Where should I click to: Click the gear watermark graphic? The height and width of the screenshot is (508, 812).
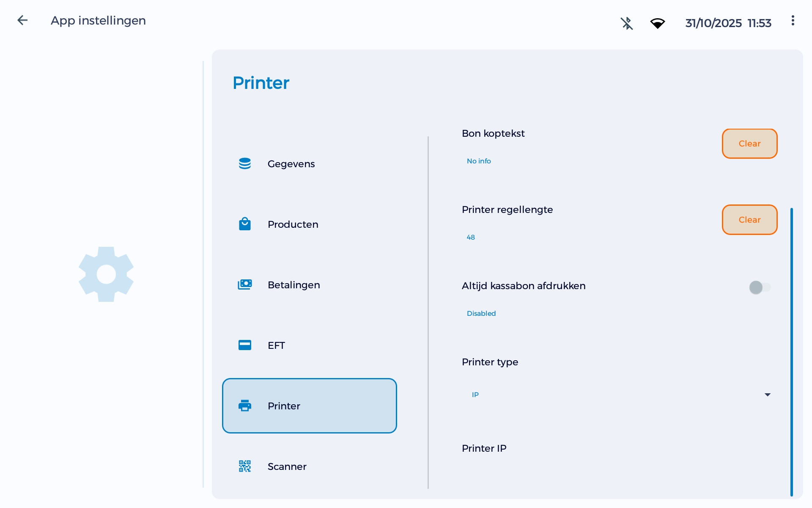pyautogui.click(x=106, y=274)
